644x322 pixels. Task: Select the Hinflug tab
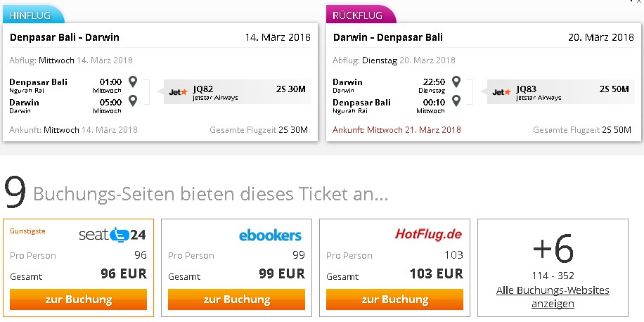33,15
